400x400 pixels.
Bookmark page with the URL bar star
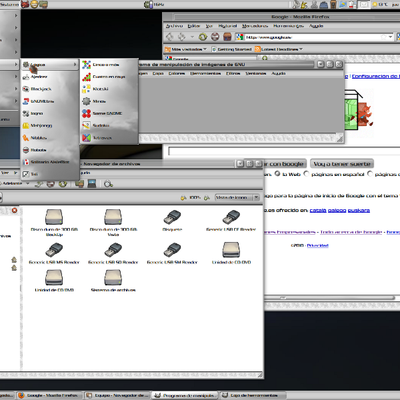[384, 37]
